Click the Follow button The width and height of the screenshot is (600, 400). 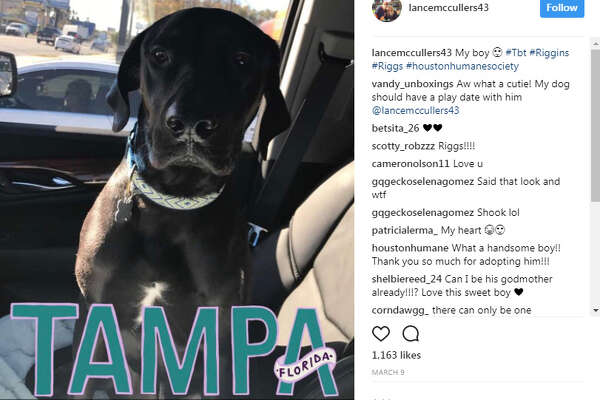pyautogui.click(x=562, y=8)
